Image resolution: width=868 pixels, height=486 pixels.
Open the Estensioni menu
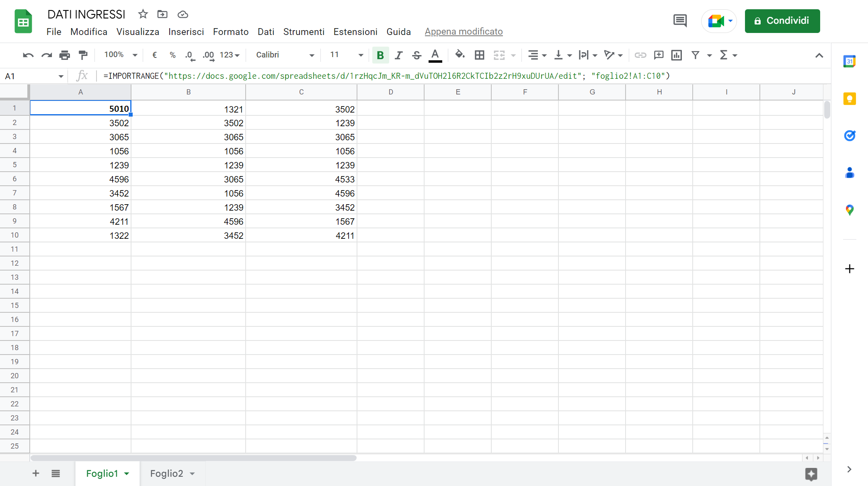coord(355,32)
